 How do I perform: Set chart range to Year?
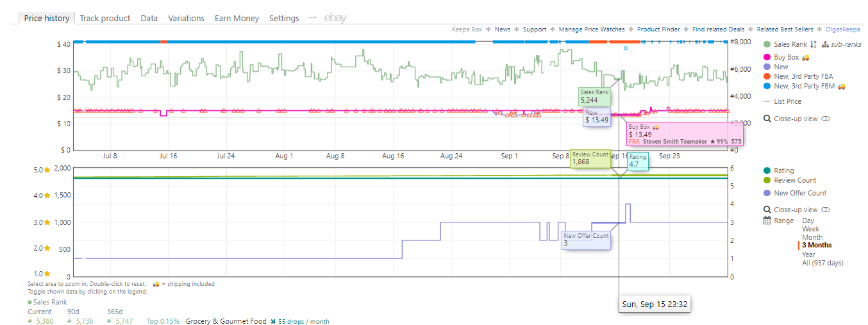click(x=809, y=254)
